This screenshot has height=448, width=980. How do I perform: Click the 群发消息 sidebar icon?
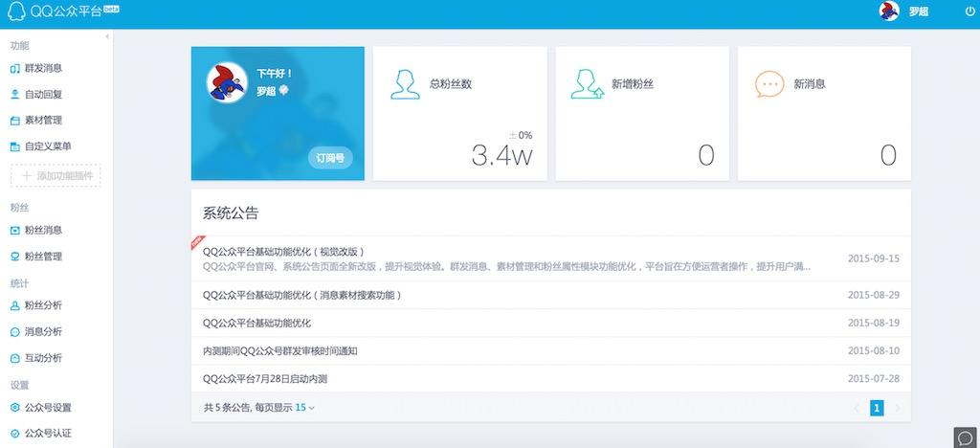15,69
